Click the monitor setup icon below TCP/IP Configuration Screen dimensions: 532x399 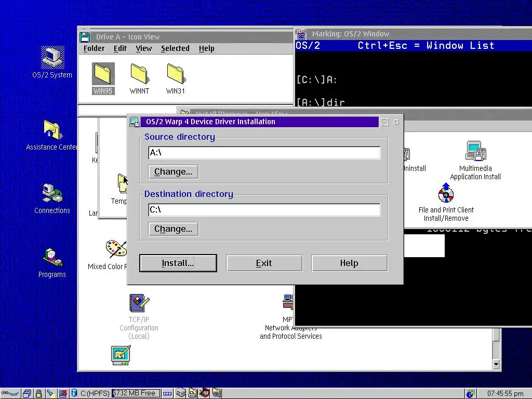coord(121,355)
